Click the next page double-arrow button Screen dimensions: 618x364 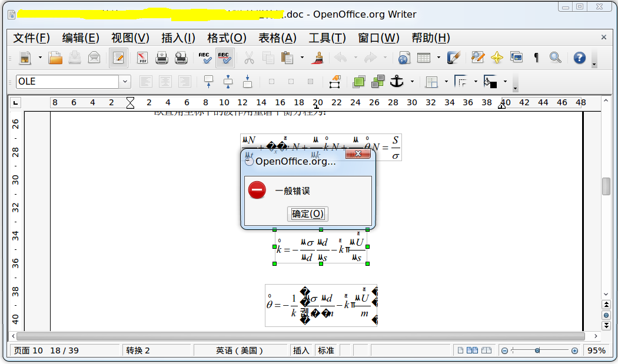tap(606, 325)
